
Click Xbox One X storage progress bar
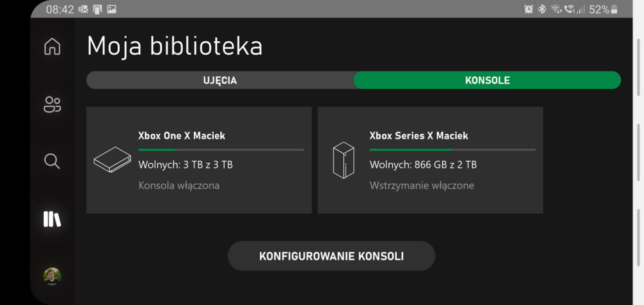click(x=221, y=150)
